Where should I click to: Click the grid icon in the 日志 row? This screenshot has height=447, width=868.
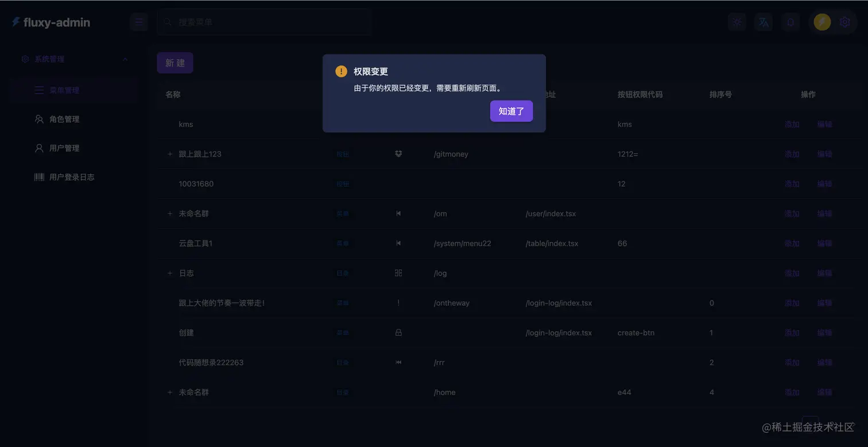398,273
